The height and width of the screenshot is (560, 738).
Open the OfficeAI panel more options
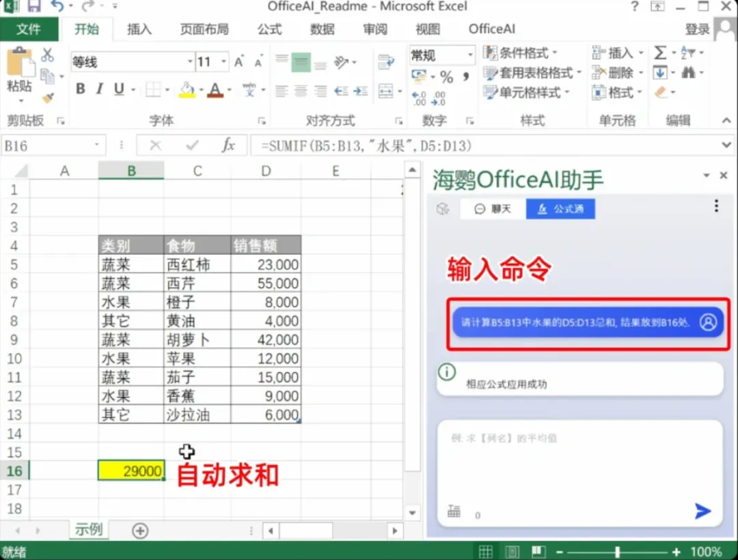pos(716,206)
